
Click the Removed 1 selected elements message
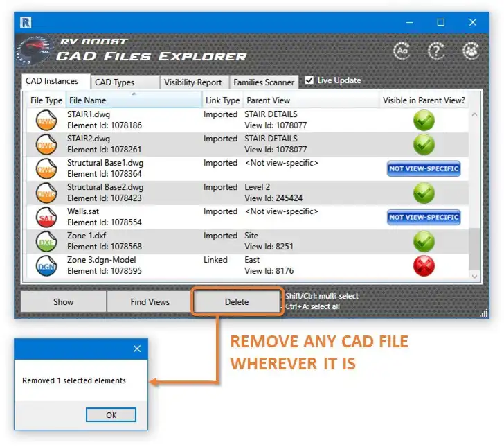(x=74, y=380)
